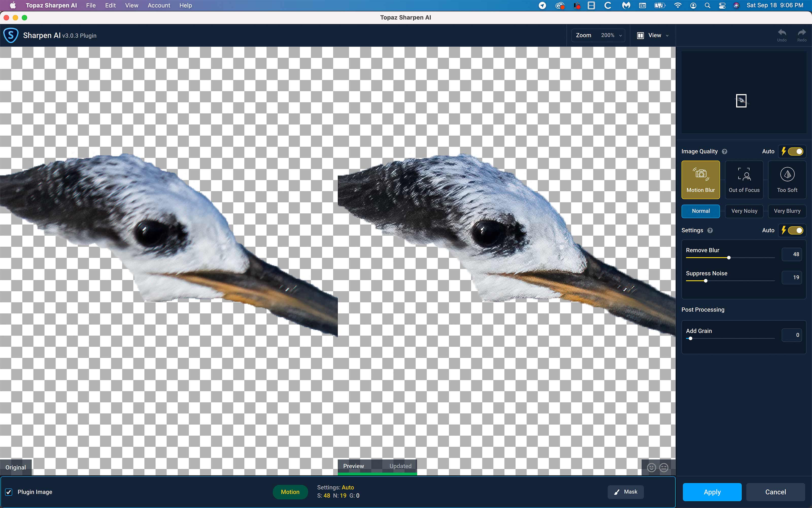The width and height of the screenshot is (812, 508).
Task: Open the Mask brush tool
Action: tap(625, 492)
